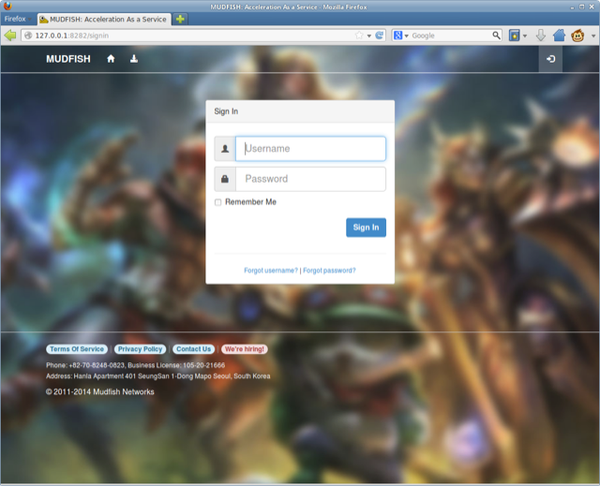
Task: Focus the Password input field
Action: coord(310,179)
